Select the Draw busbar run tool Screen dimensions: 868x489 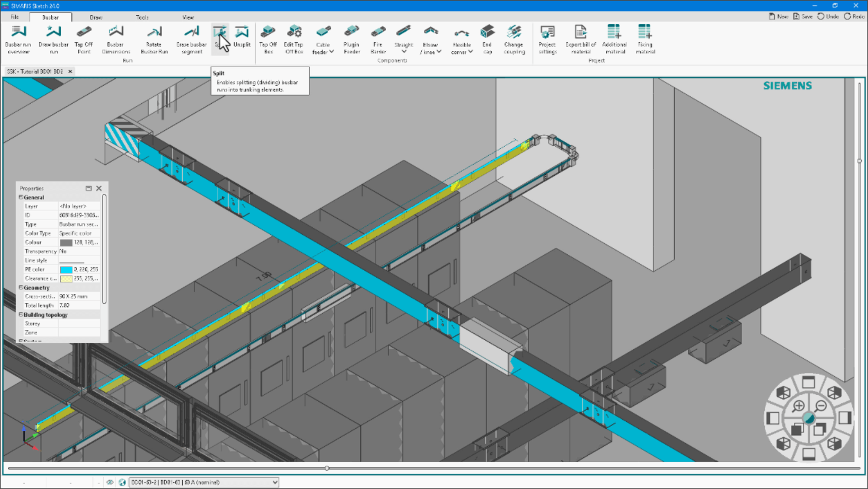(53, 39)
